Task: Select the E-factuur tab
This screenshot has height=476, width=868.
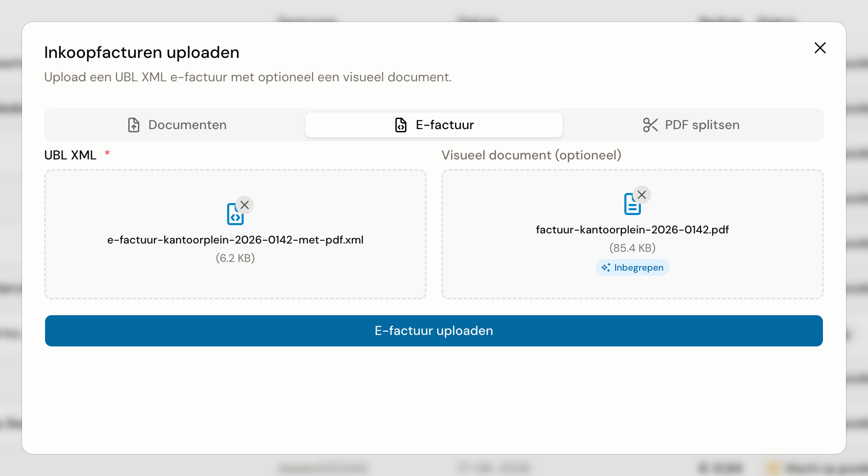Action: (x=434, y=125)
